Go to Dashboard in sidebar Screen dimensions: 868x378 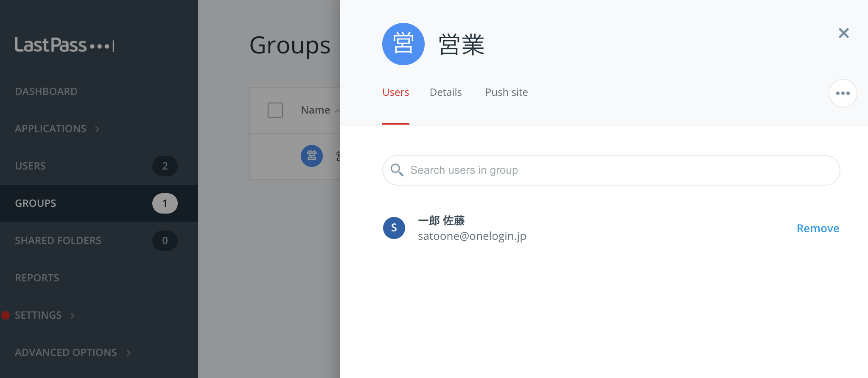coord(46,92)
